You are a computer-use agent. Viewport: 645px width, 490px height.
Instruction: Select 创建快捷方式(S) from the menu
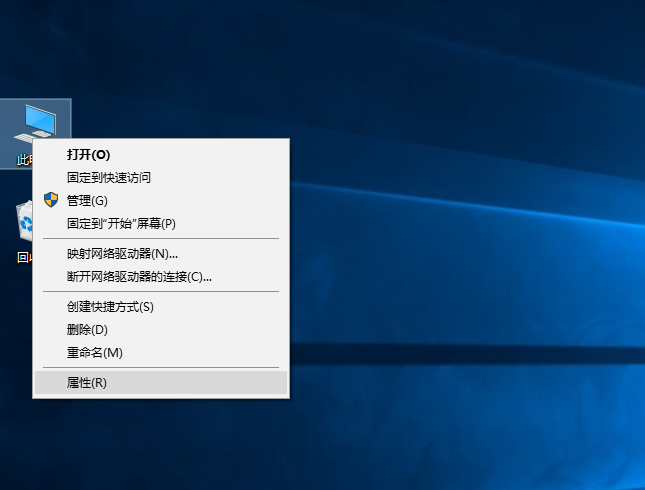pos(110,306)
